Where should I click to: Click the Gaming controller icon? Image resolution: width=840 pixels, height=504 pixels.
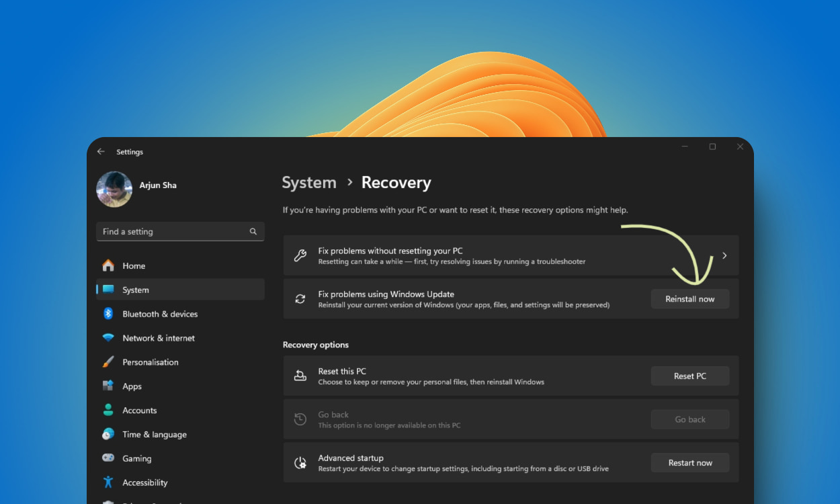[x=108, y=458]
